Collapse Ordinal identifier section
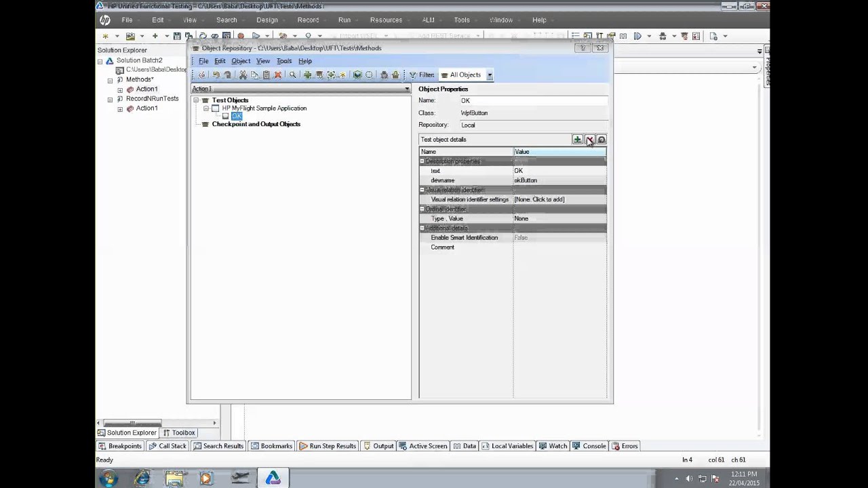 [x=422, y=209]
